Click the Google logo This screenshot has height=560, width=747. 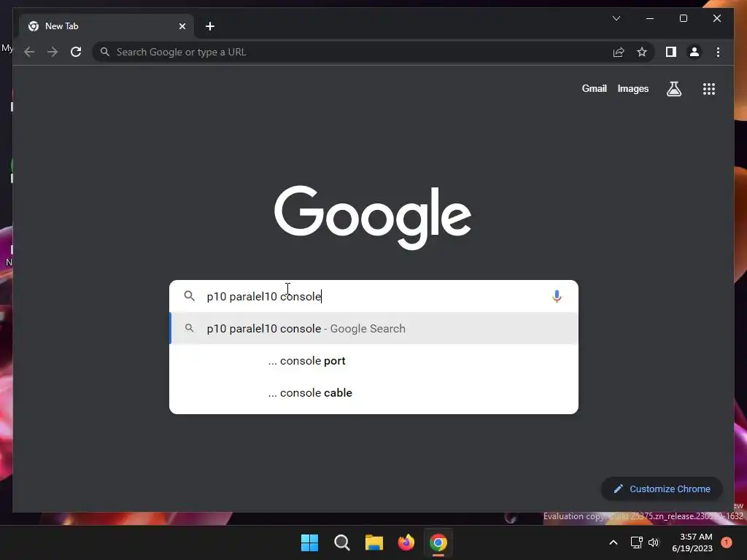click(x=373, y=217)
